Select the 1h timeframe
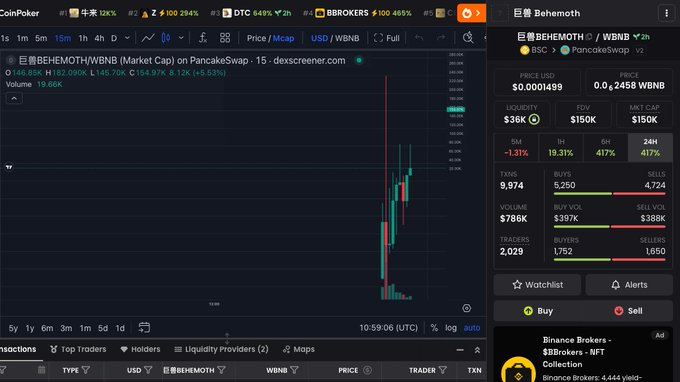680x382 pixels. 83,38
